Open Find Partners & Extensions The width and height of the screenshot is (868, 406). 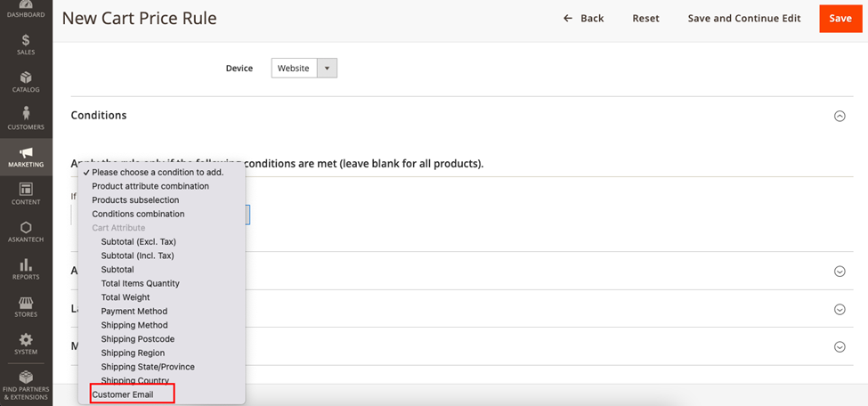point(26,386)
